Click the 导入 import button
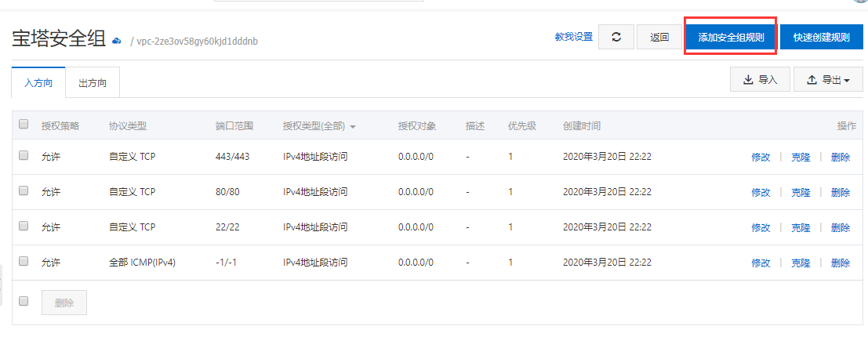 758,79
